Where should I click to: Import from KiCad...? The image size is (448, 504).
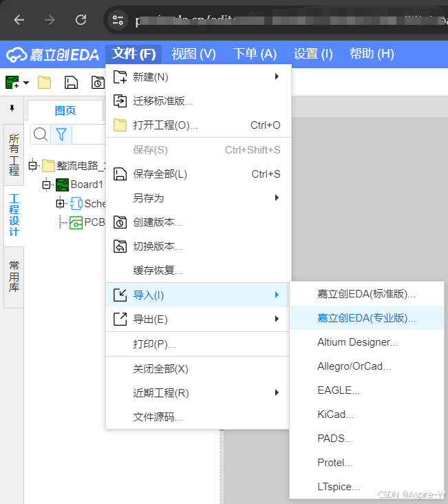[x=367, y=414]
